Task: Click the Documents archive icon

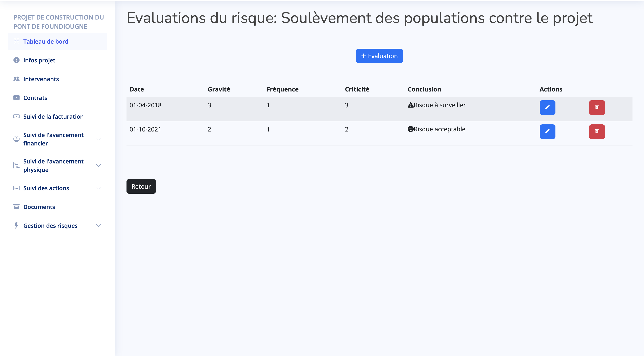Action: (16, 207)
